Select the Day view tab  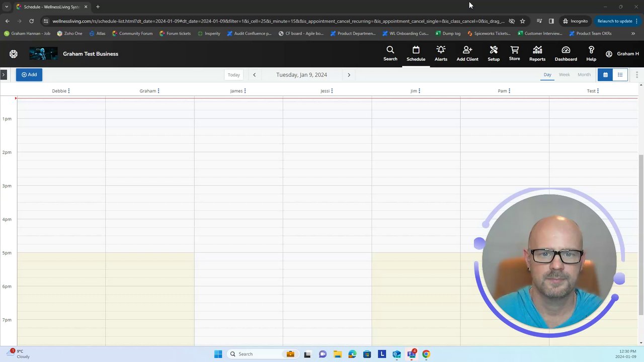point(547,74)
